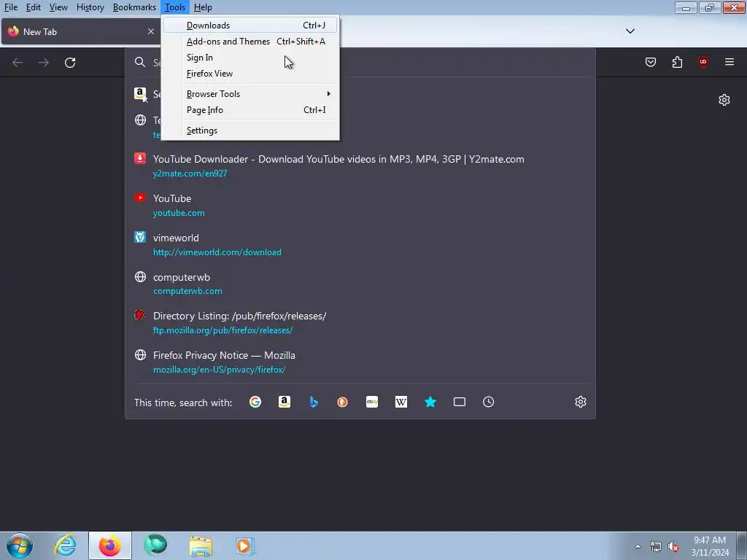Open computerwb.com suggestion link
This screenshot has height=560, width=747.
tap(187, 291)
